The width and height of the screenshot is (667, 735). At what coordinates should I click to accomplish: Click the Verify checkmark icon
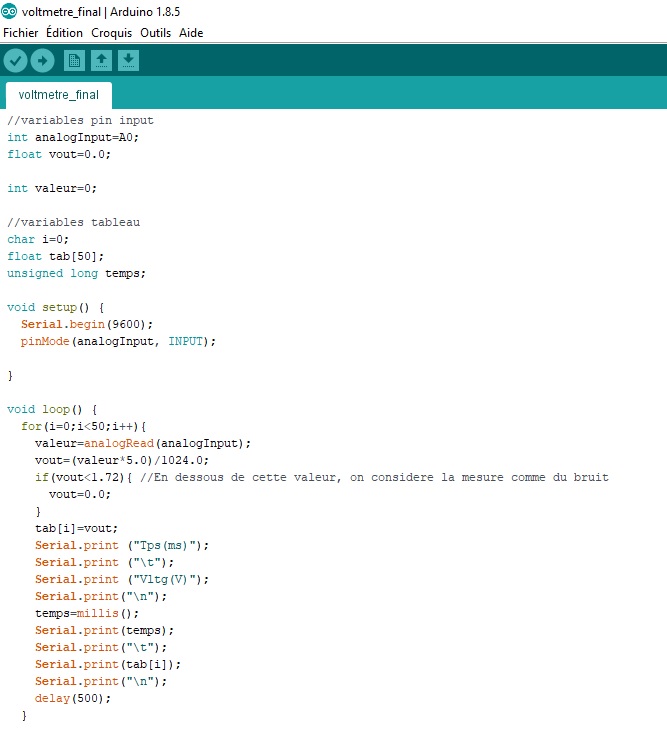[15, 61]
